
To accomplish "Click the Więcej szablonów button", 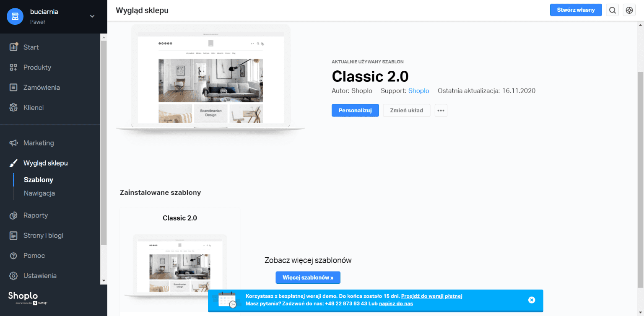I will click(x=308, y=277).
